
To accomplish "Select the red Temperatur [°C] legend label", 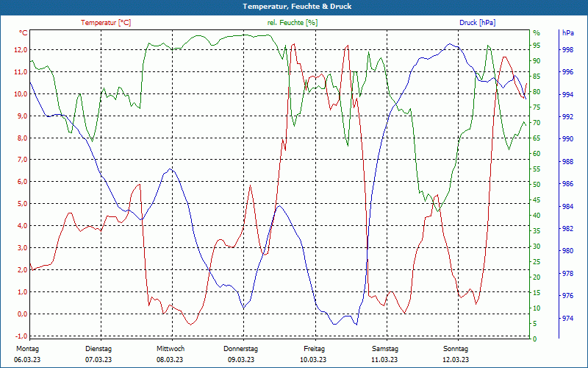I will [x=106, y=23].
